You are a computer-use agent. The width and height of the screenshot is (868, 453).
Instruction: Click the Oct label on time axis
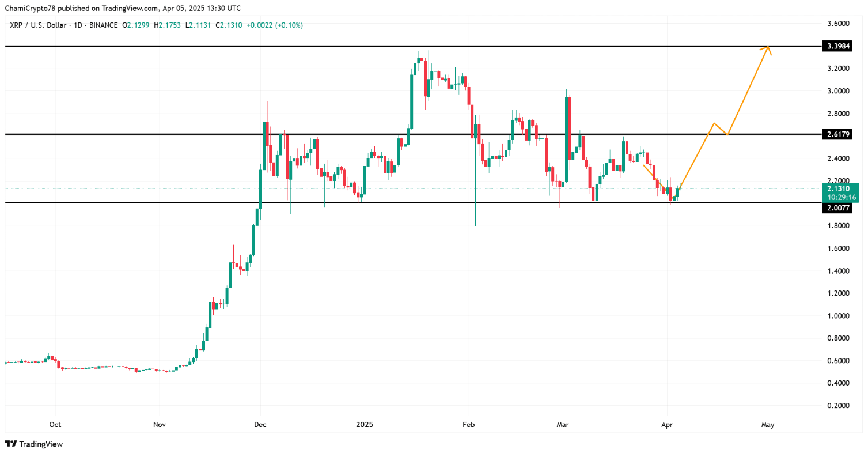point(55,425)
